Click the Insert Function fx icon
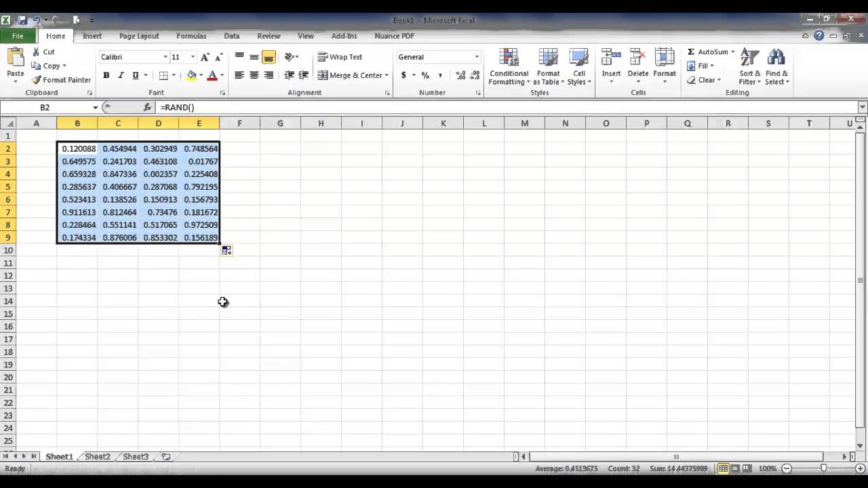 [147, 107]
